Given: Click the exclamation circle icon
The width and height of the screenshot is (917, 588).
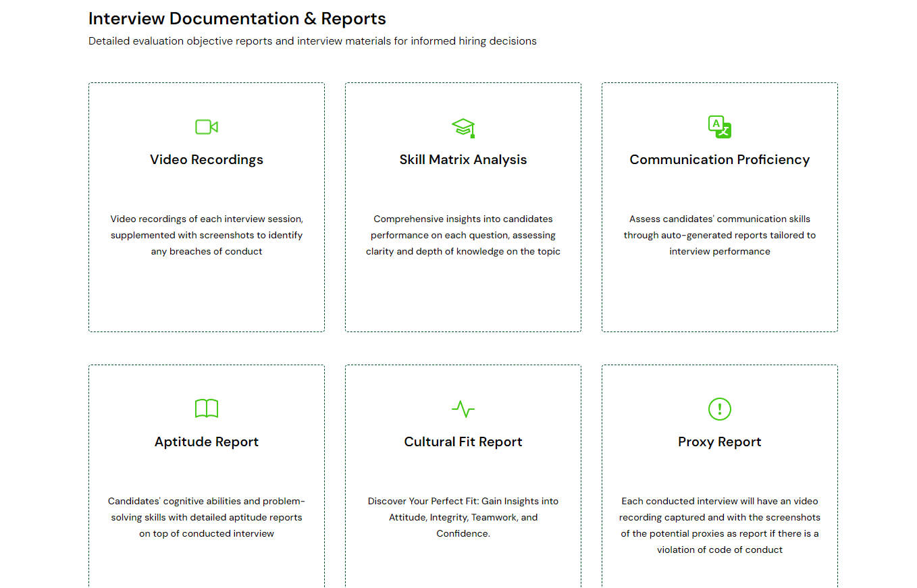Looking at the screenshot, I should pyautogui.click(x=719, y=408).
